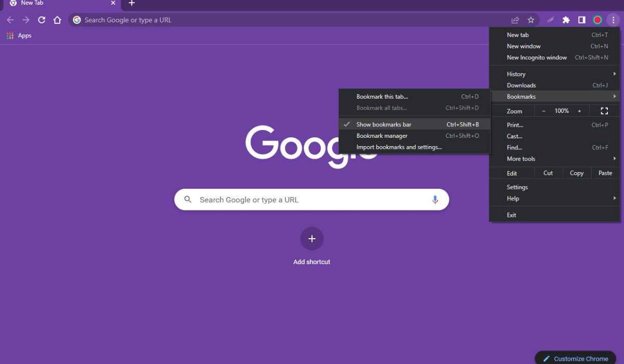This screenshot has width=624, height=364.
Task: Click the Customize Chrome button
Action: coord(576,358)
